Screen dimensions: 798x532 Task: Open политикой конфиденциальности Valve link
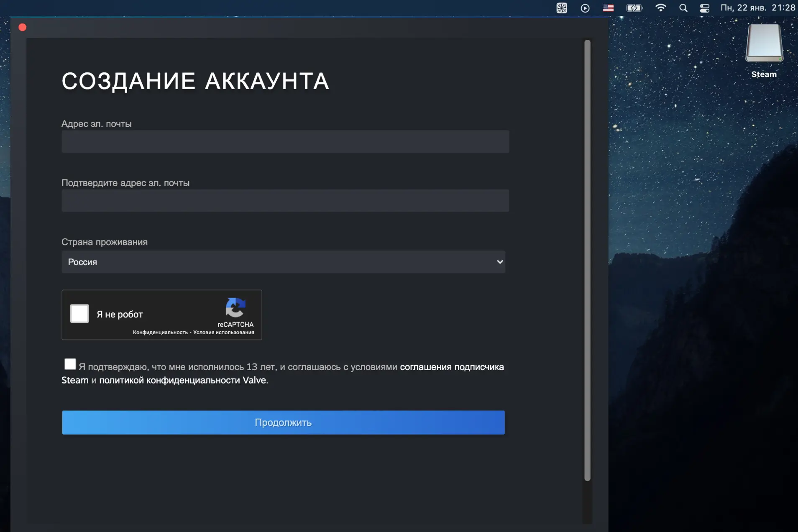(x=182, y=380)
